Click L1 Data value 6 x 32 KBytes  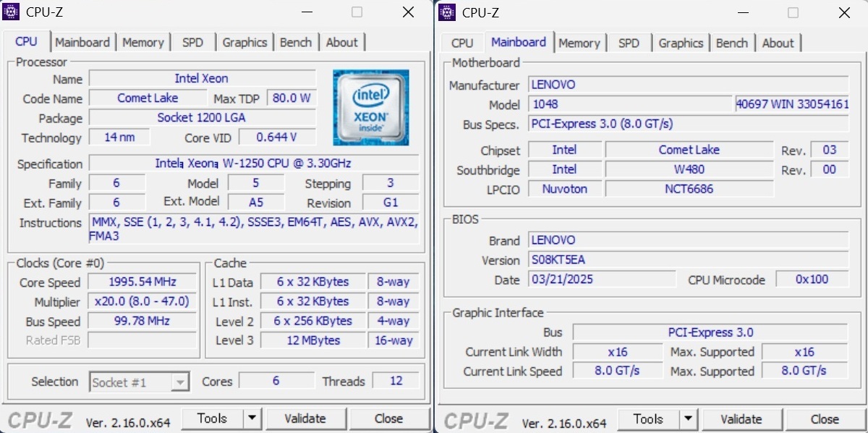(x=312, y=281)
